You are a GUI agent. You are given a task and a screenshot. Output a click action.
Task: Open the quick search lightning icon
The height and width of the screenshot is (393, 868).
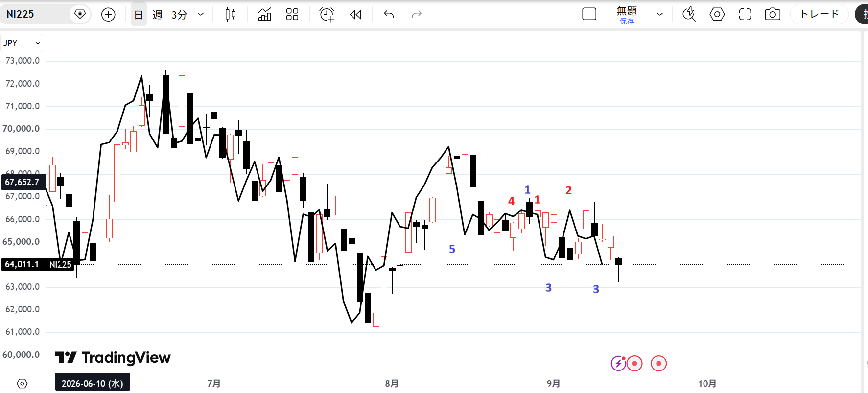click(689, 14)
